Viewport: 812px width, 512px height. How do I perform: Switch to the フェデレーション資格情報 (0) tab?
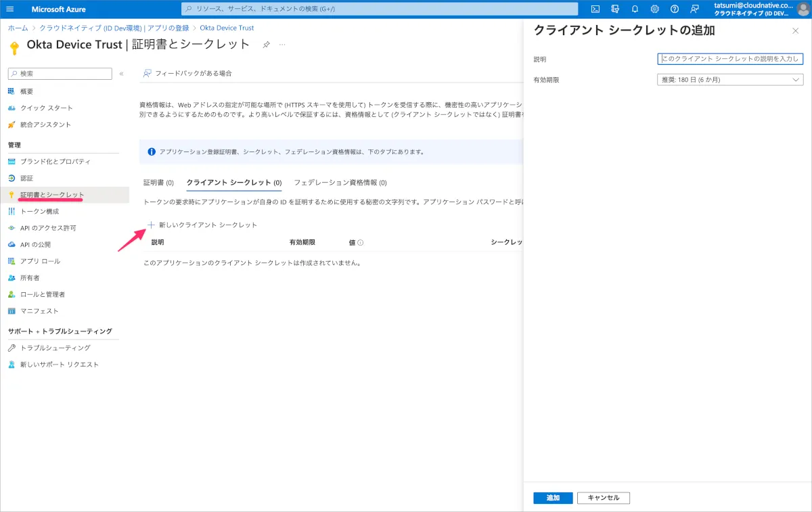(x=340, y=183)
